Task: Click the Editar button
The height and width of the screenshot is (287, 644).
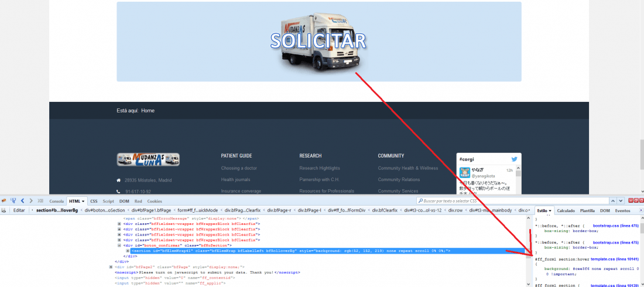Action: coord(19,210)
